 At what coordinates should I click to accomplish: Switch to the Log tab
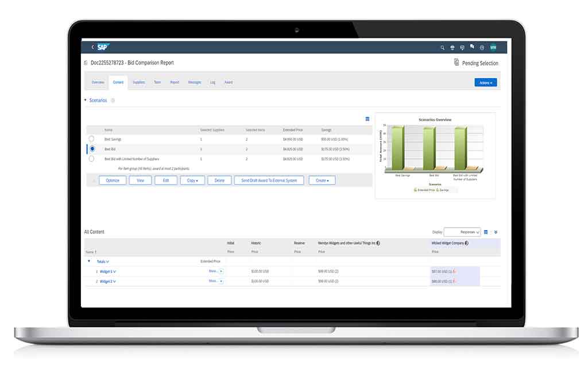click(x=212, y=82)
